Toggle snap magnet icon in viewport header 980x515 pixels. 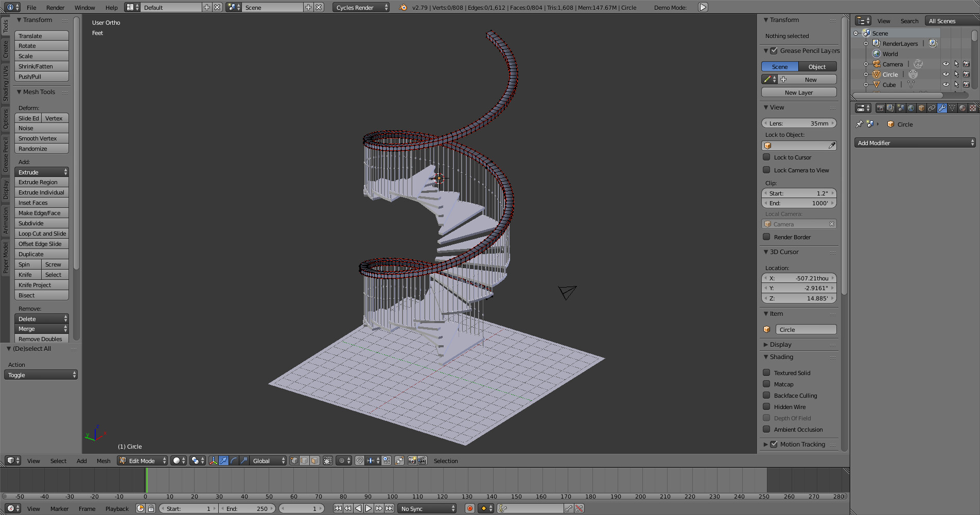click(359, 460)
